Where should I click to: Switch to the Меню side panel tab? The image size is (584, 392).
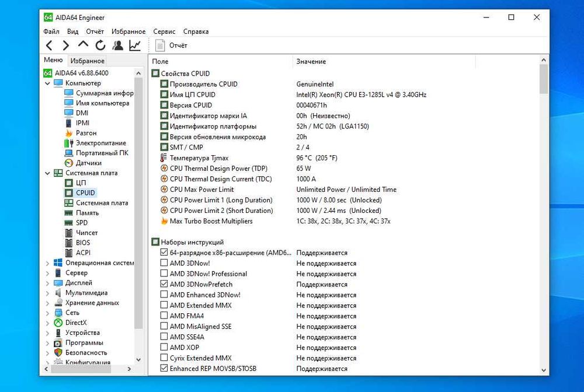[53, 60]
